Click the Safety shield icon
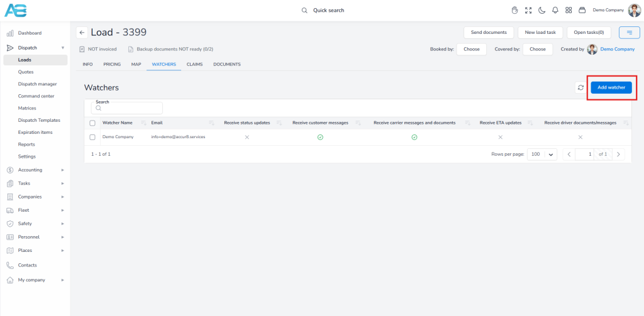This screenshot has height=316, width=644. pyautogui.click(x=10, y=224)
